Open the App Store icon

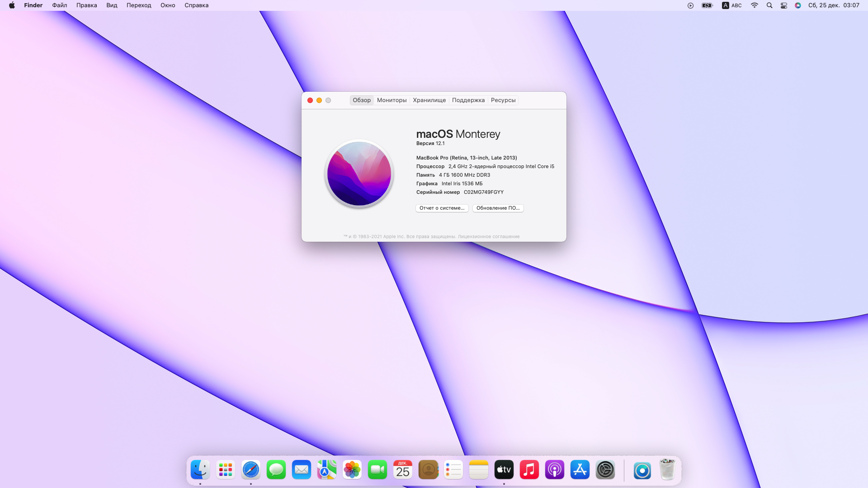[x=580, y=470]
